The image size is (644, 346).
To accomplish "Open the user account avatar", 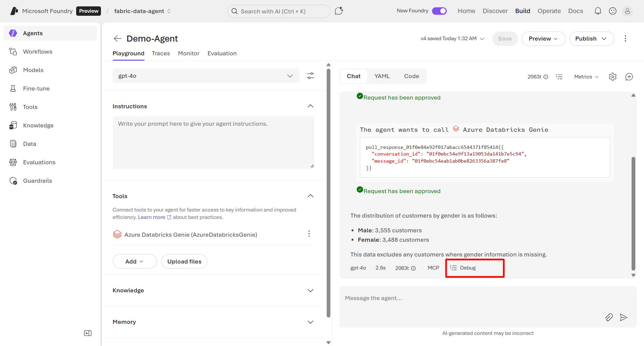I will (627, 11).
